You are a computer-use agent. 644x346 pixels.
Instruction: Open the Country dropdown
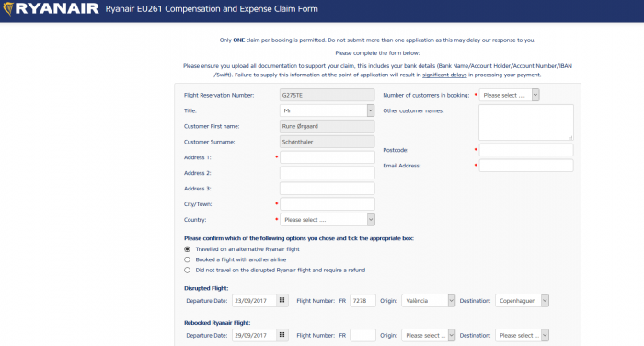328,220
